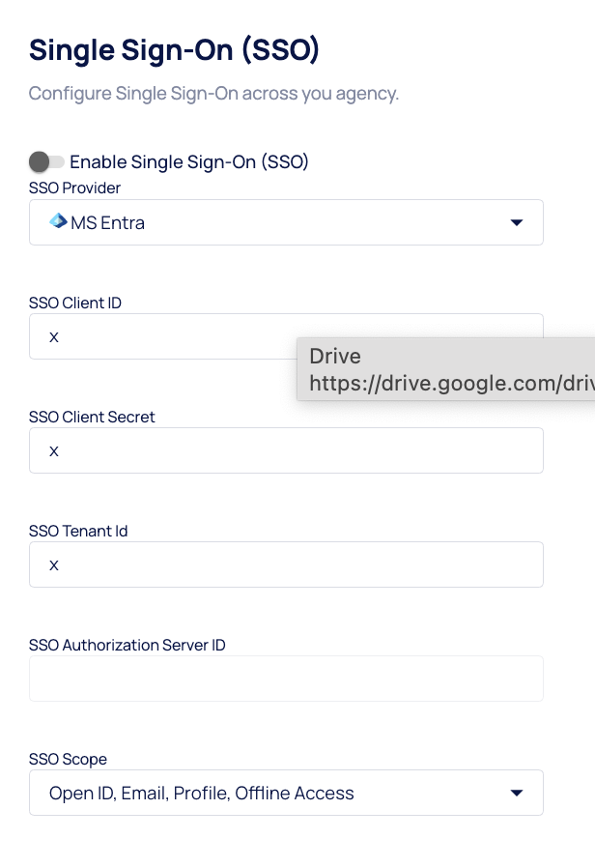
Task: Click the SSO Authorization Server ID field
Action: click(x=286, y=679)
